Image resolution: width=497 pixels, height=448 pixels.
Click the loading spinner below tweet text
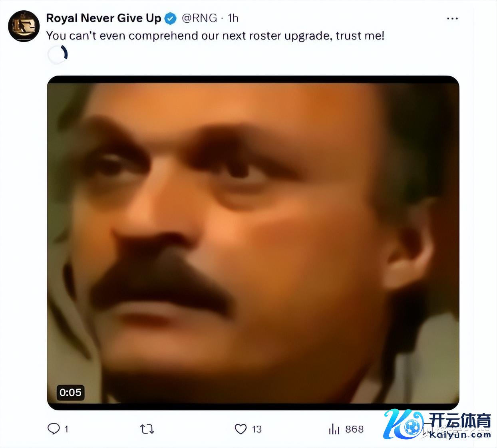[x=58, y=55]
